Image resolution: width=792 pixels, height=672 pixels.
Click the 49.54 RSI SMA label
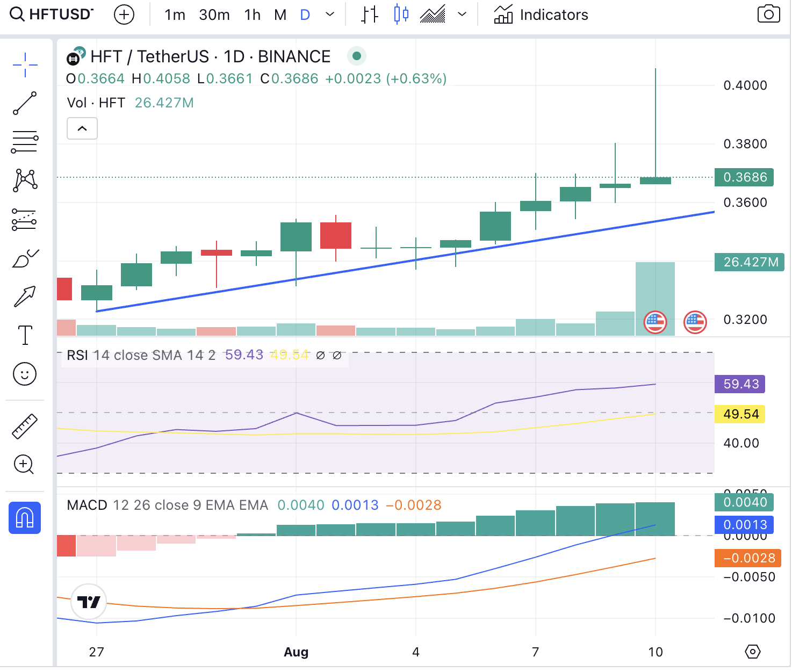740,414
